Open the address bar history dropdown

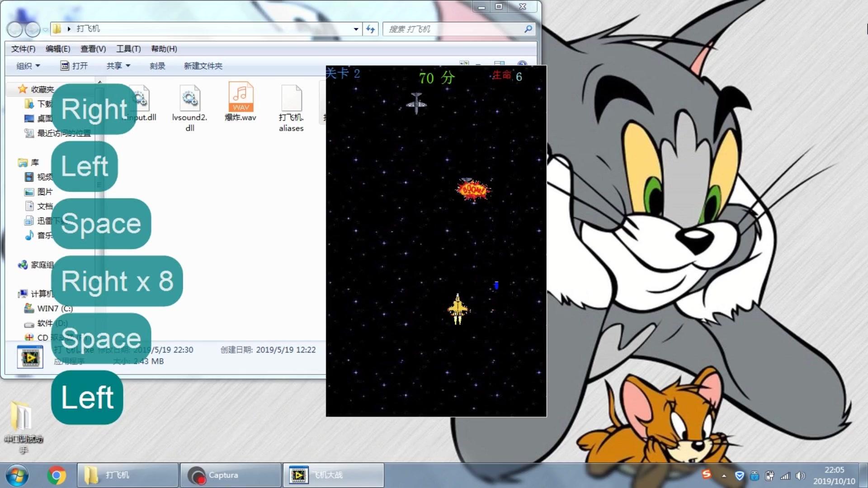pyautogui.click(x=356, y=29)
